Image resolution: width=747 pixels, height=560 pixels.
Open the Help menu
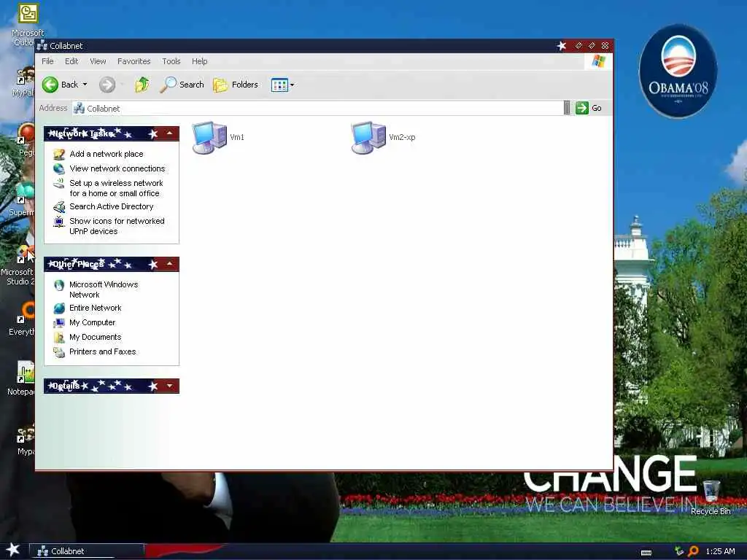pyautogui.click(x=200, y=61)
